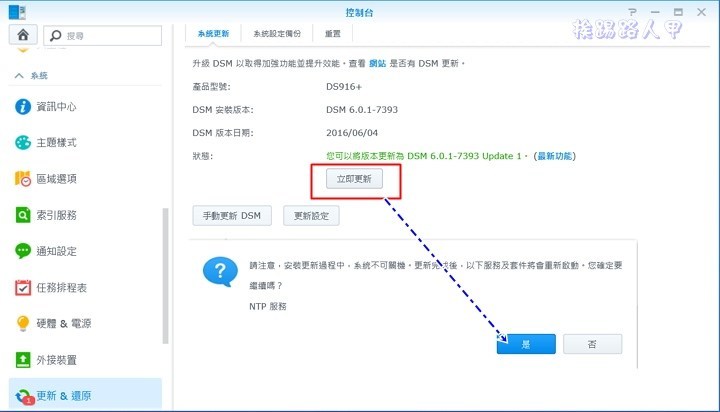720x412 pixels.
Task: Switch to 系統更新 tab
Action: coord(213,34)
